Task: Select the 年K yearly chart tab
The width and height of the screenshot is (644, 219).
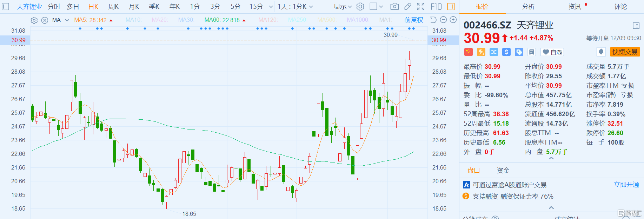Action: click(x=174, y=7)
